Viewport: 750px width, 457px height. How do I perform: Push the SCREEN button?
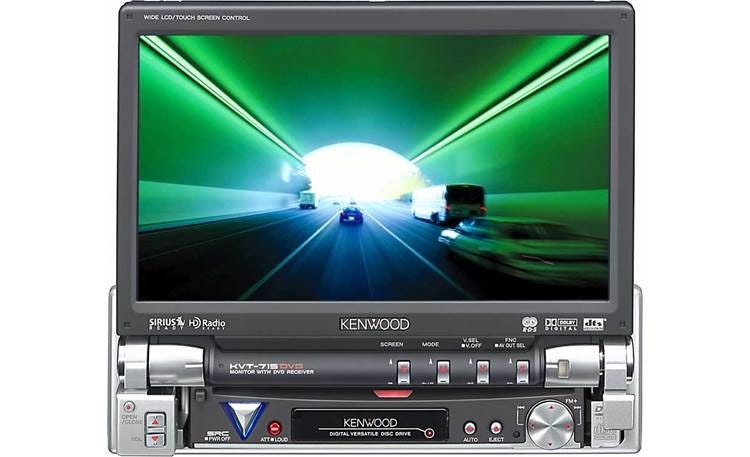coord(404,371)
